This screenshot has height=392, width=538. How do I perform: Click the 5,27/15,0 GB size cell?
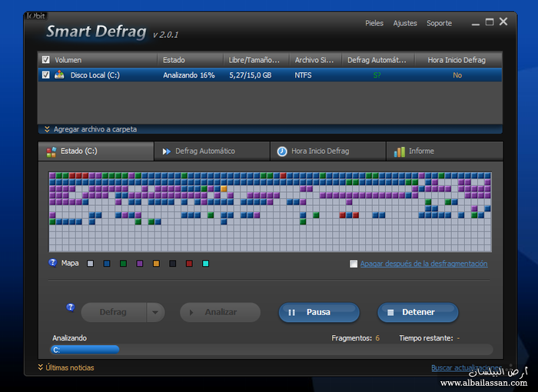(250, 75)
